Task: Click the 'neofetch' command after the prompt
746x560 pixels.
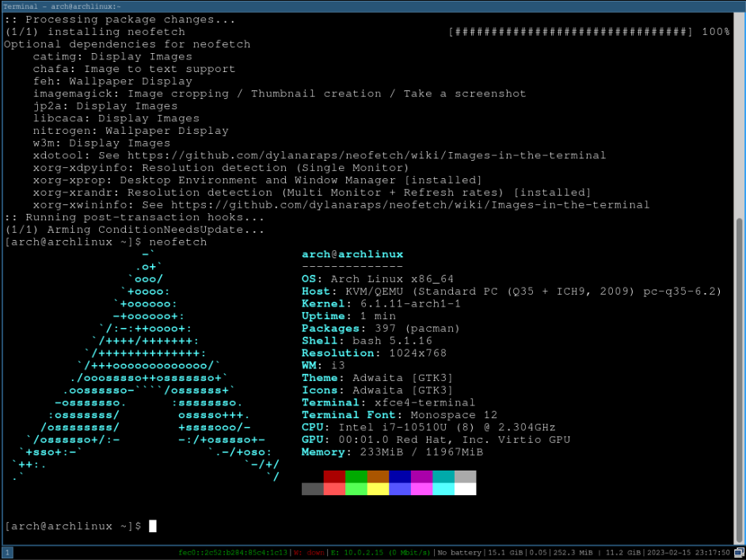Action: point(178,242)
